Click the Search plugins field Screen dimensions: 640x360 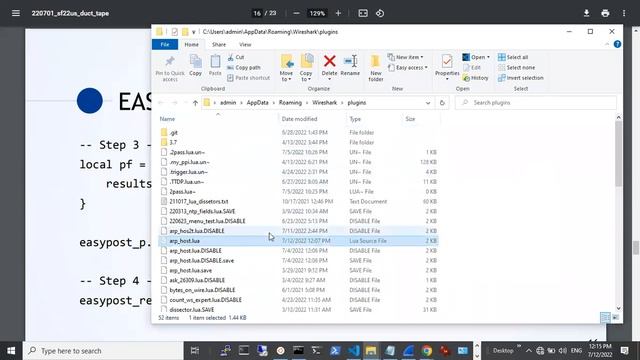pyautogui.click(x=536, y=103)
